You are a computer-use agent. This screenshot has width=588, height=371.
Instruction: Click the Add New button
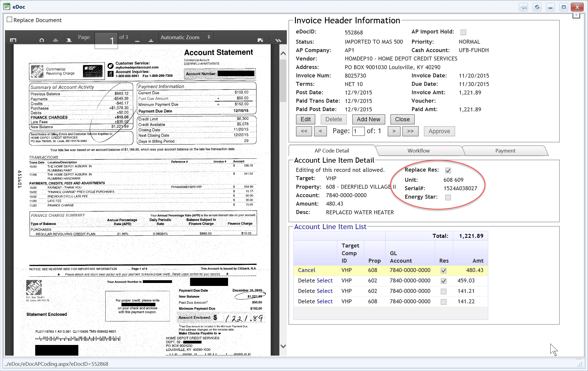pyautogui.click(x=368, y=119)
